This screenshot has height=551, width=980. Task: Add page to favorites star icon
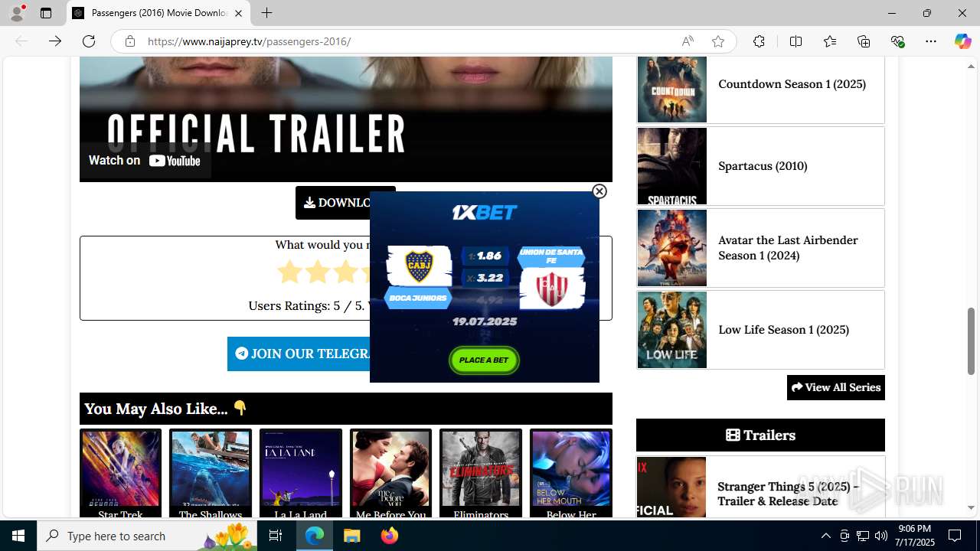coord(718,41)
